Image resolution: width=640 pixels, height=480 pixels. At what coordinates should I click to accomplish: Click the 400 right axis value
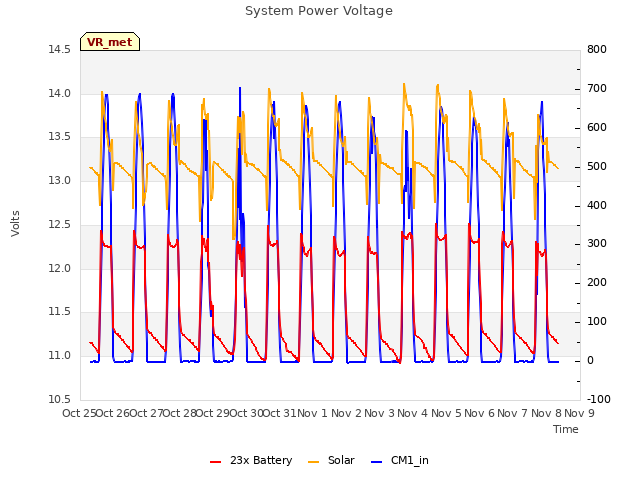click(597, 205)
